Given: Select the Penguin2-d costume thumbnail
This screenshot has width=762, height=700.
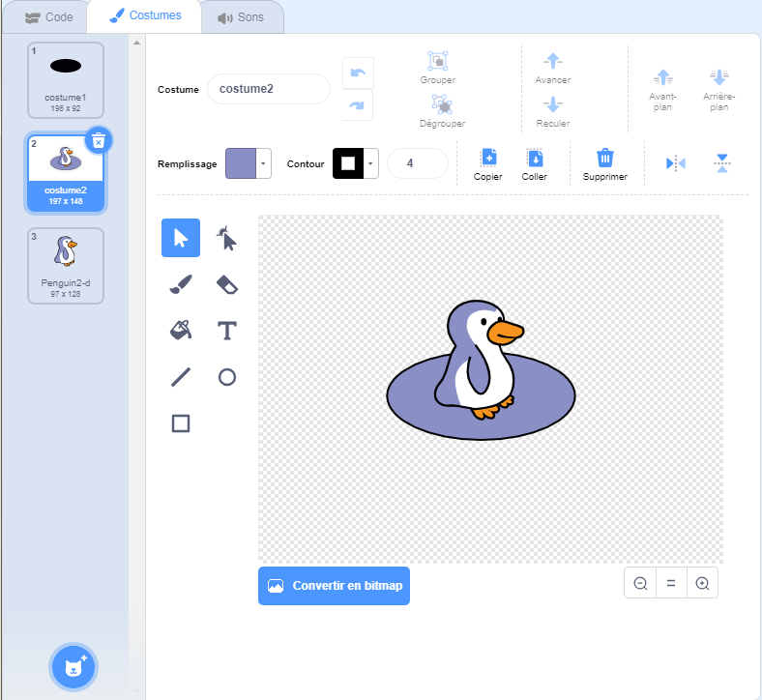Looking at the screenshot, I should click(x=66, y=265).
